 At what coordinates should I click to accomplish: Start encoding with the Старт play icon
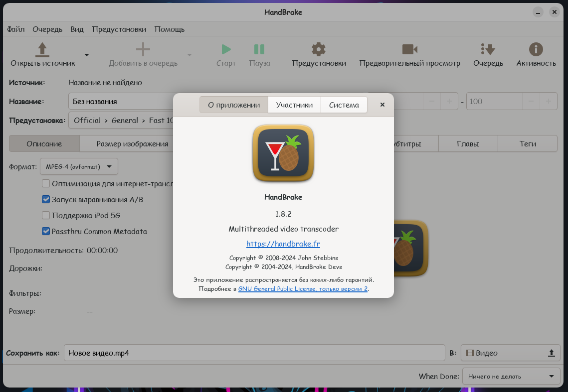tap(226, 49)
